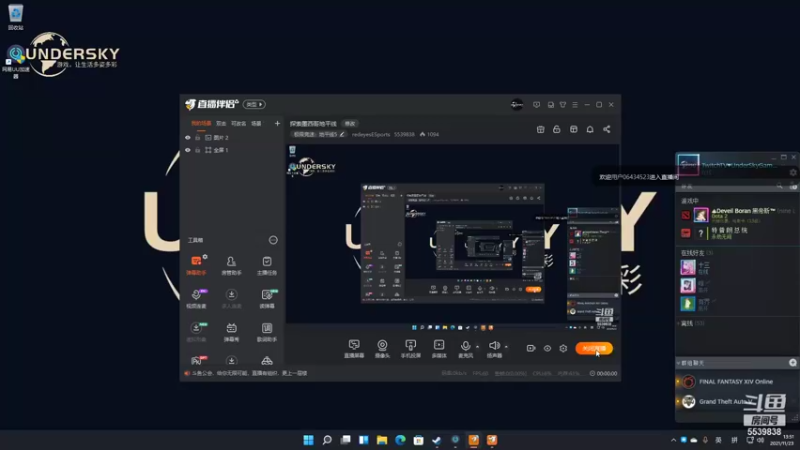Screen dimensions: 800x450
Task: Add a new scene with plus icon
Action: point(277,123)
